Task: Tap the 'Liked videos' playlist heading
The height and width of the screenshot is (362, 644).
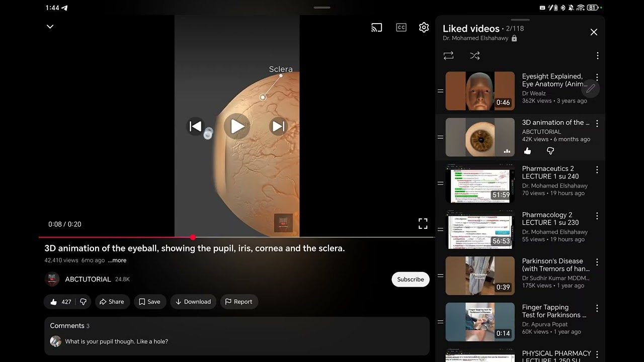Action: 471,29
